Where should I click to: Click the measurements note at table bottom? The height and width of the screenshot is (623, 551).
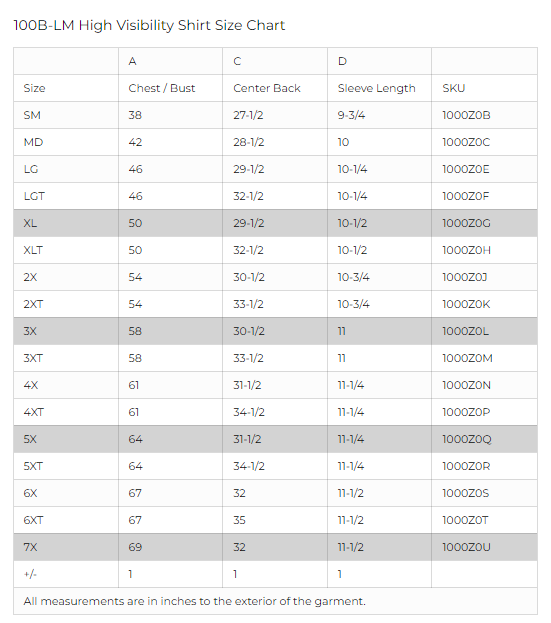[x=194, y=601]
